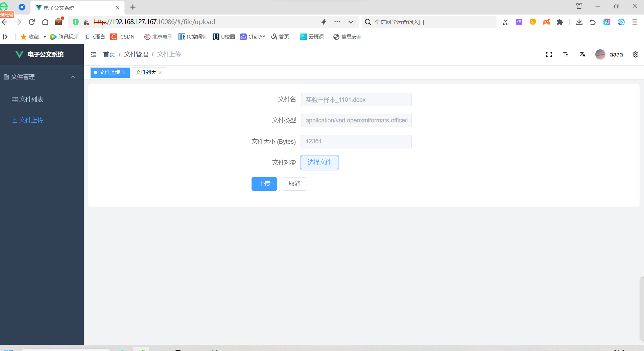
Task: Click the scissors screenshot tool icon
Action: coord(506,22)
